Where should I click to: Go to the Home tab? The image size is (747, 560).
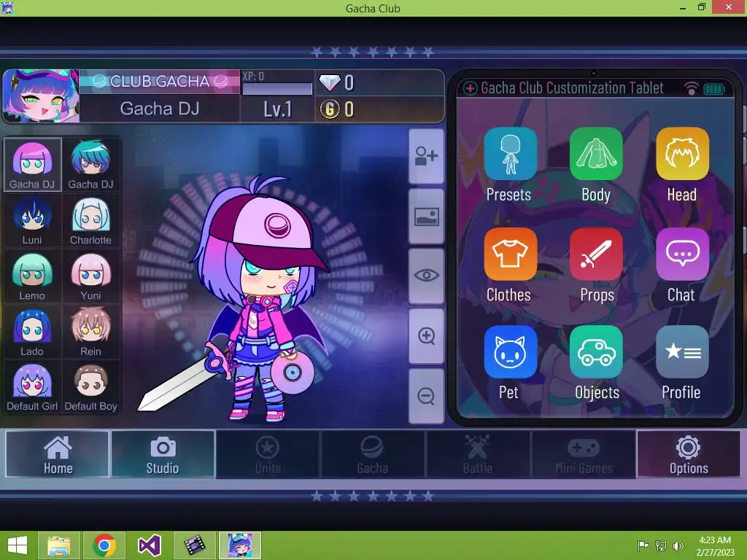(58, 454)
